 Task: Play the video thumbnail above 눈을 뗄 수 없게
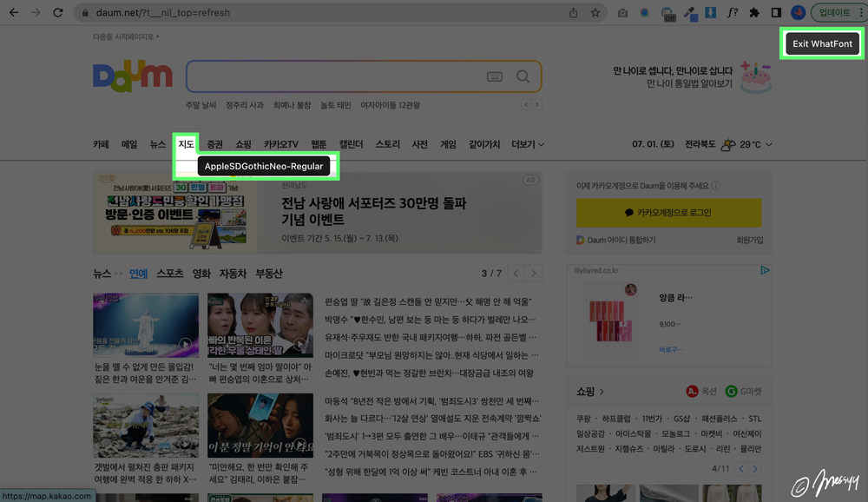pyautogui.click(x=146, y=325)
